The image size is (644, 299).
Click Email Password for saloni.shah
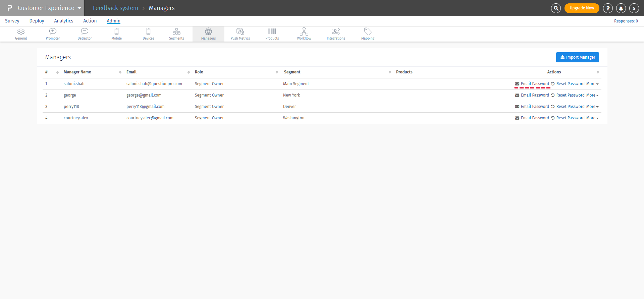[534, 84]
